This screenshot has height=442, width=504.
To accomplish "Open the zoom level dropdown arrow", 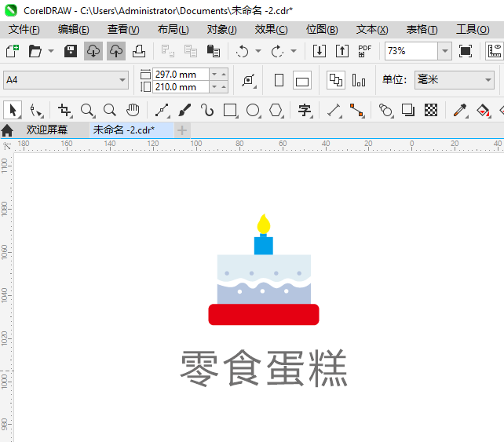I will (x=445, y=51).
